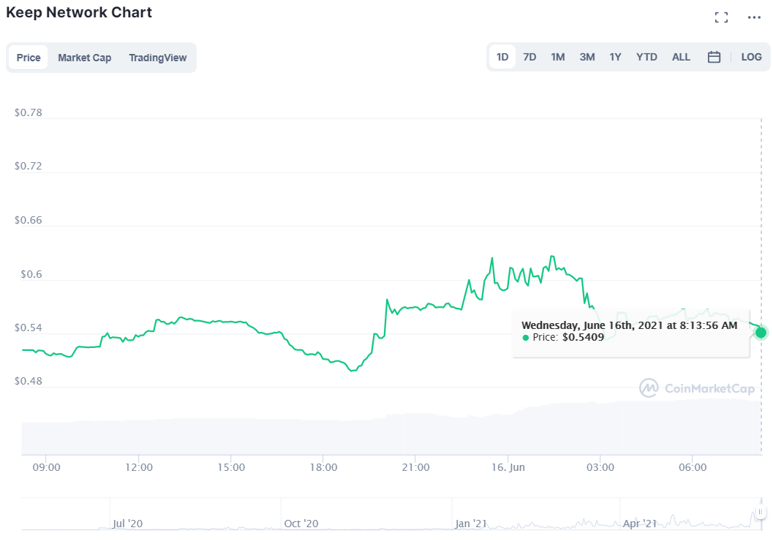Click Jan '21 in the navigator timeline
The width and height of the screenshot is (772, 540).
471,523
